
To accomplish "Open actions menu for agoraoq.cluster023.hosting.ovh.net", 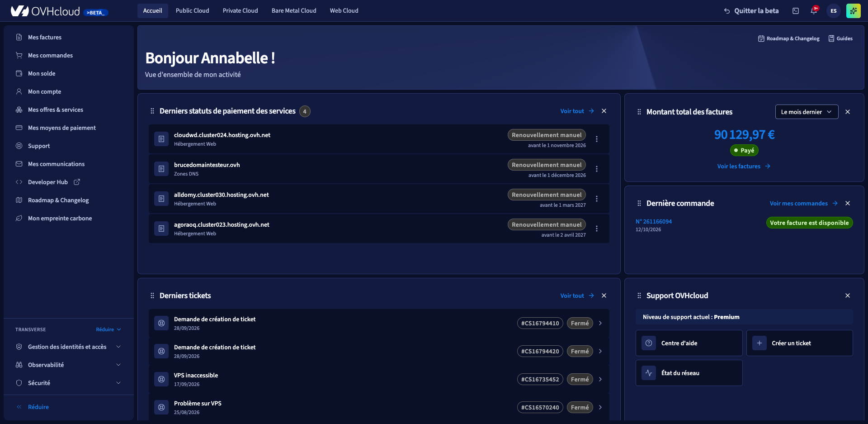I will [597, 229].
